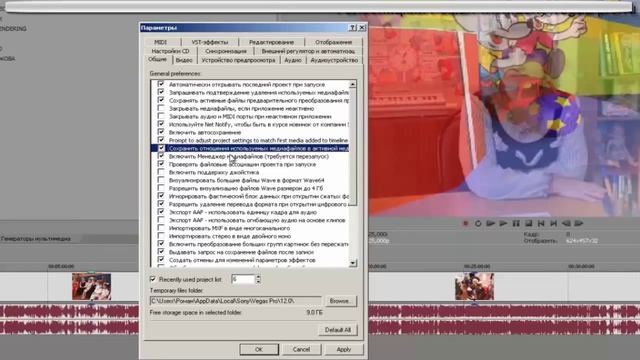Toggle 'Проверять файловые ассоциации проекта при запуске'
Screen dimensions: 640x360
click(161, 164)
